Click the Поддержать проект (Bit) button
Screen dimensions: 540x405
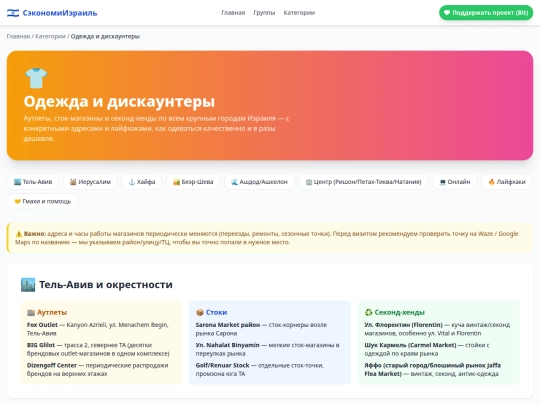click(486, 13)
